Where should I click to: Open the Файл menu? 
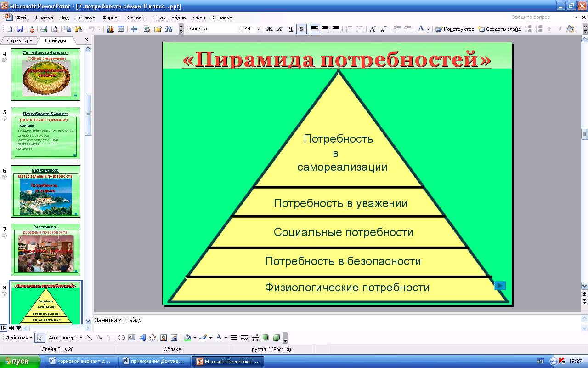coord(23,17)
